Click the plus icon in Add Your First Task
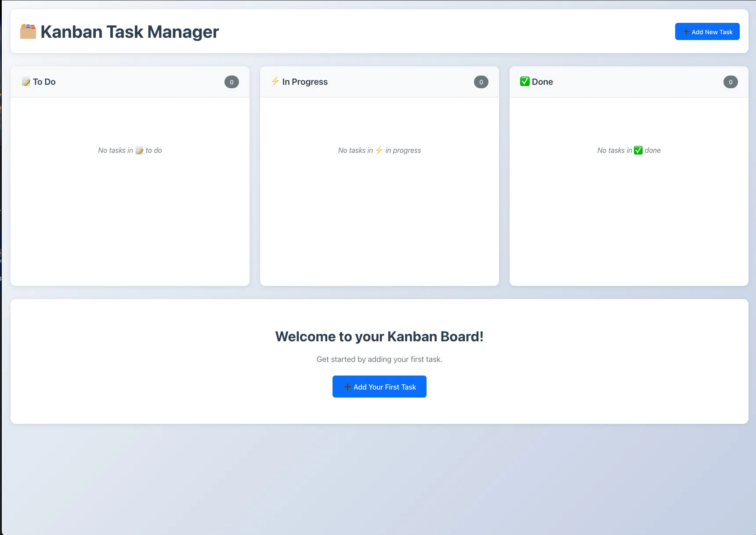The height and width of the screenshot is (535, 756). tap(347, 387)
